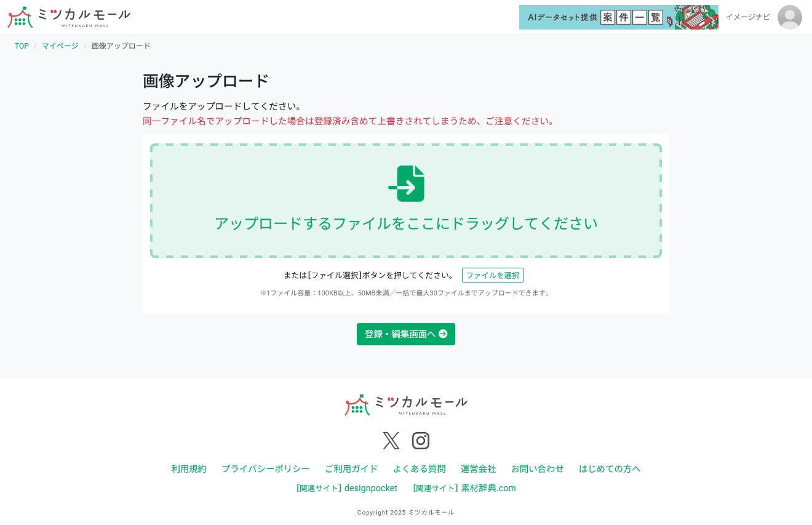Open マイページ from the breadcrumb
812x525 pixels.
pyautogui.click(x=60, y=46)
